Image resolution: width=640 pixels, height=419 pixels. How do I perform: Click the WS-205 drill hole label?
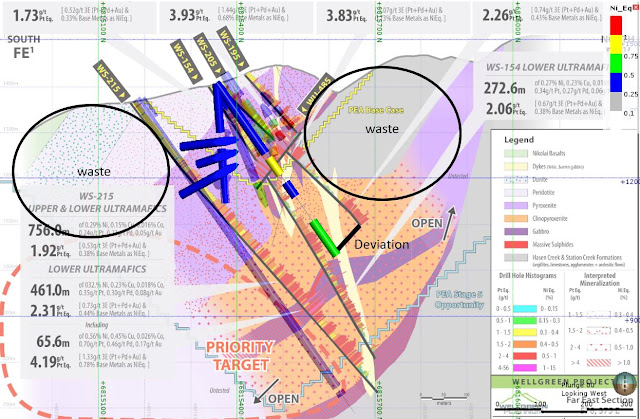coord(209,55)
